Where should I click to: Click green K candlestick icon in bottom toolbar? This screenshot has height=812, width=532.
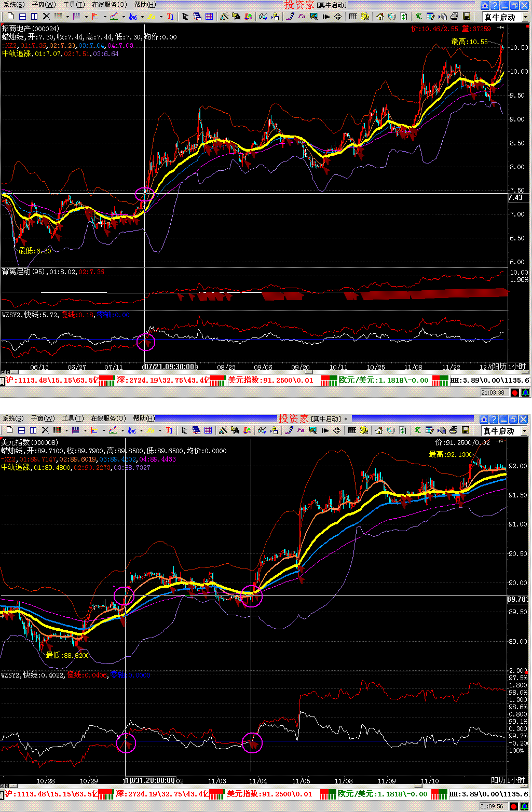tap(417, 430)
